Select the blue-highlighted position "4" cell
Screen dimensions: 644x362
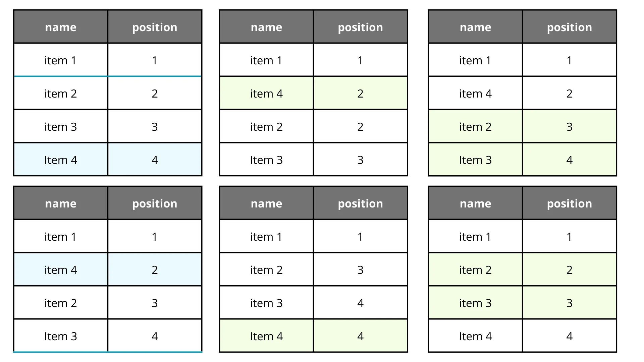coord(155,160)
